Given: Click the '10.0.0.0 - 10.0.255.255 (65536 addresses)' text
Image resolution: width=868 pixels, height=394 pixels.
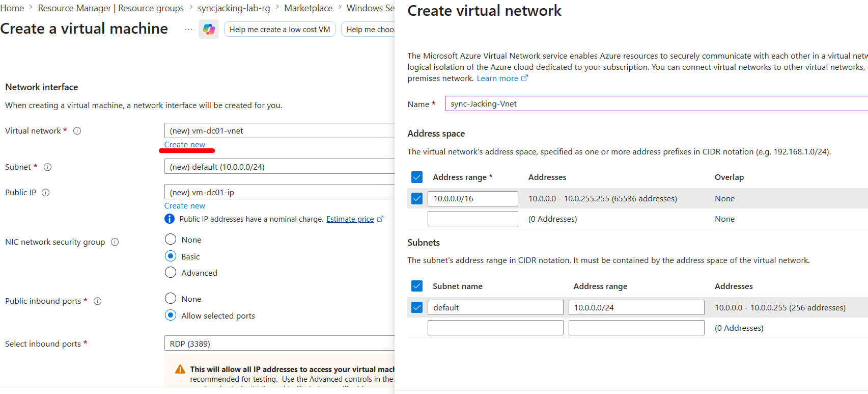Looking at the screenshot, I should click(x=603, y=199).
